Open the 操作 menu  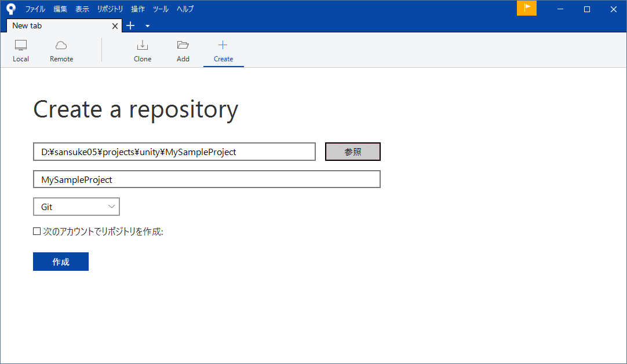click(137, 9)
